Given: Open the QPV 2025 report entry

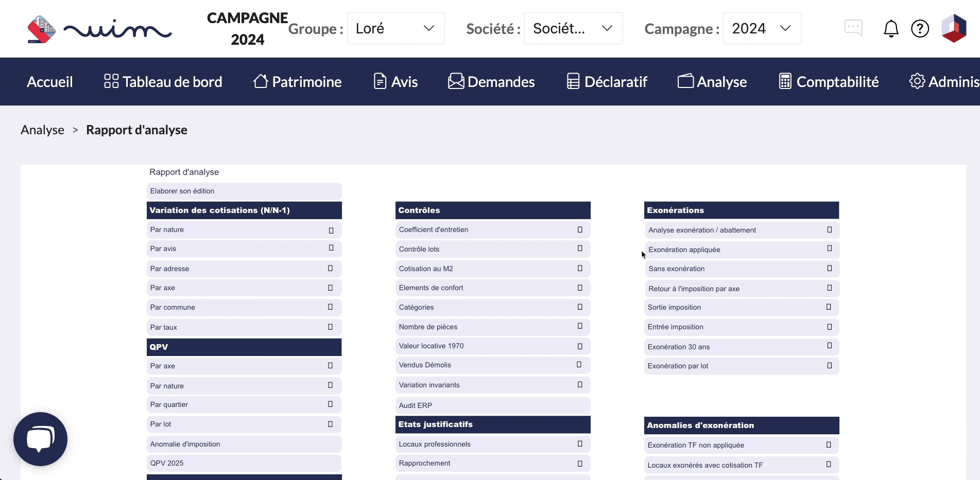Looking at the screenshot, I should coord(244,463).
